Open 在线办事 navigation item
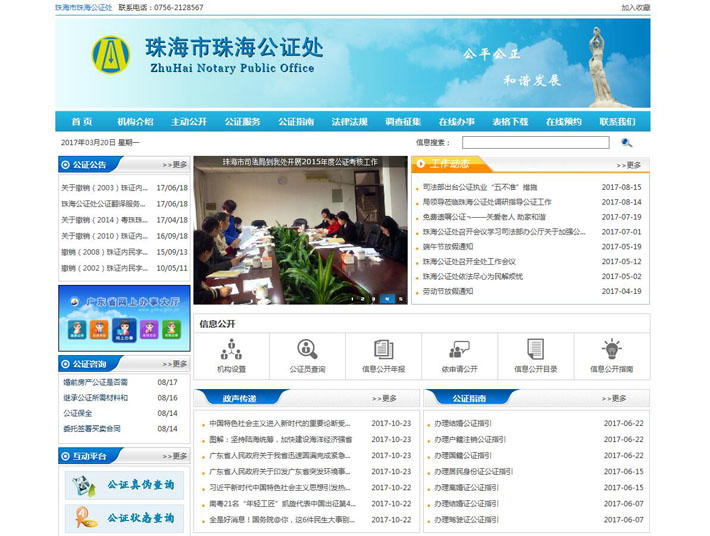Image resolution: width=710 pixels, height=536 pixels. 456,122
